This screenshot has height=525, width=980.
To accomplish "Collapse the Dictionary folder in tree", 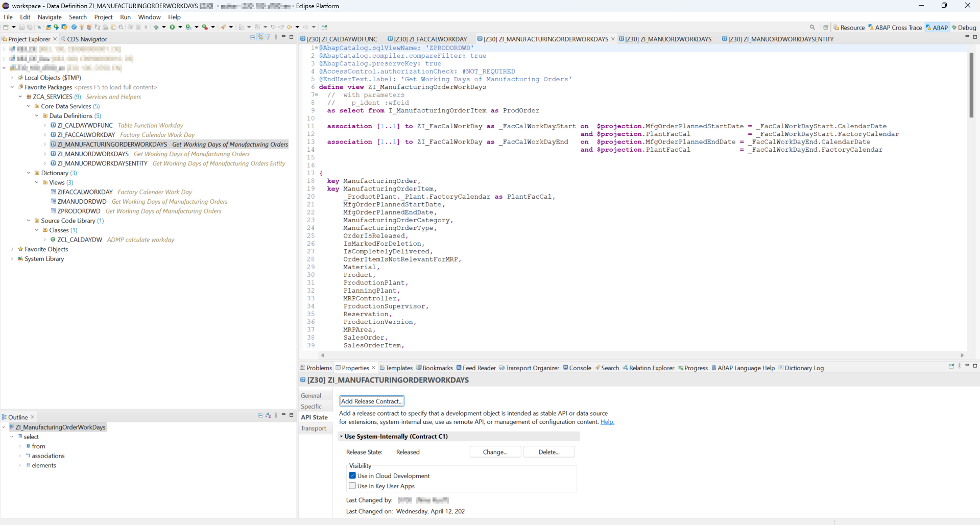I will tap(29, 173).
